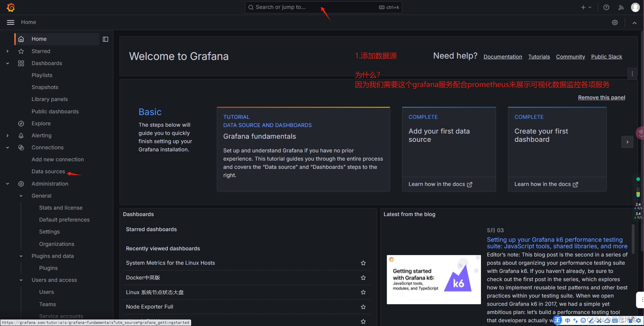Screen dimensions: 644x326
Task: Open Explore in the sidebar
Action: pyautogui.click(x=41, y=124)
